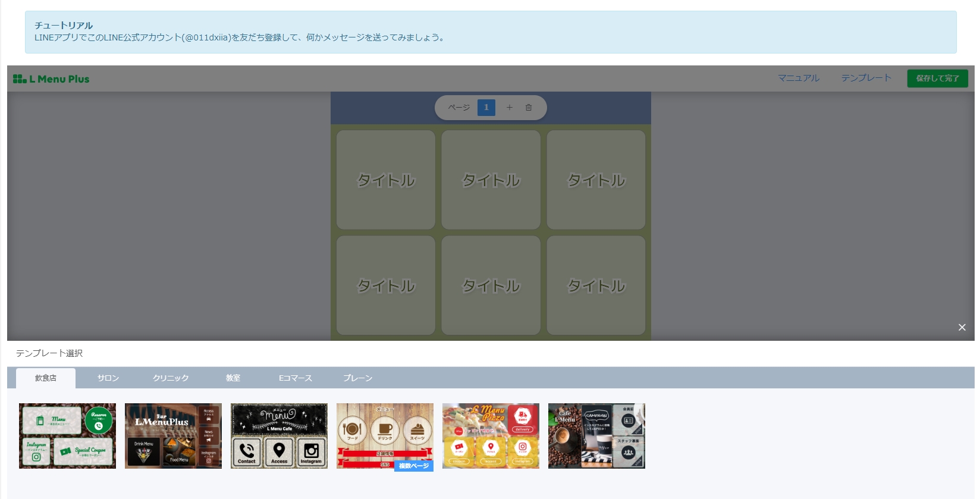Choose the プレーン tab
Viewport: 980px width, 499px height.
point(358,378)
